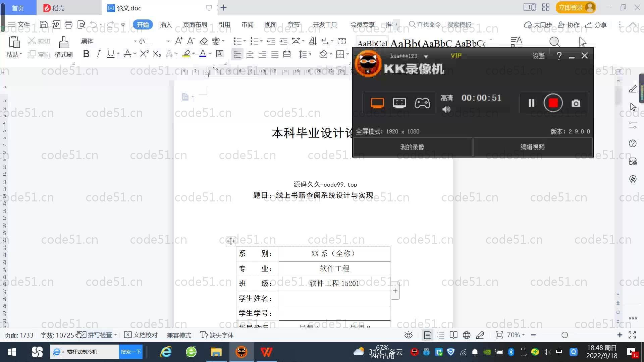644x362 pixels.
Task: Switch to the 视图 ribbon tab
Action: pos(270,24)
